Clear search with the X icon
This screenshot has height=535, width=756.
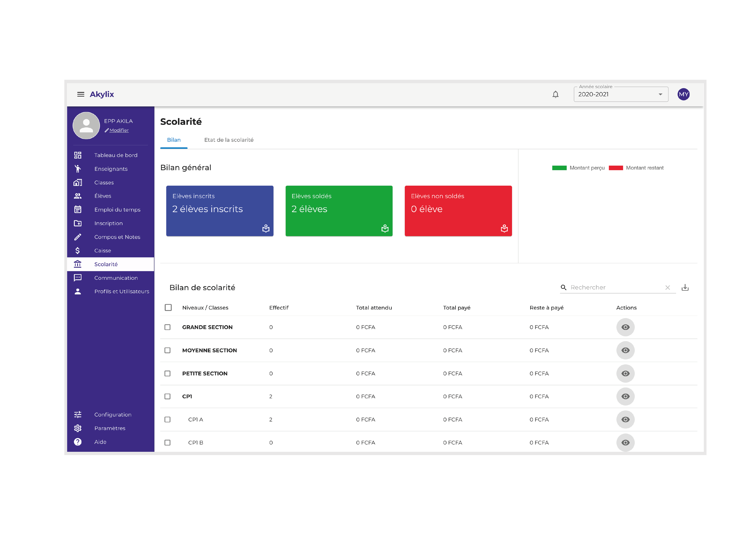click(667, 287)
